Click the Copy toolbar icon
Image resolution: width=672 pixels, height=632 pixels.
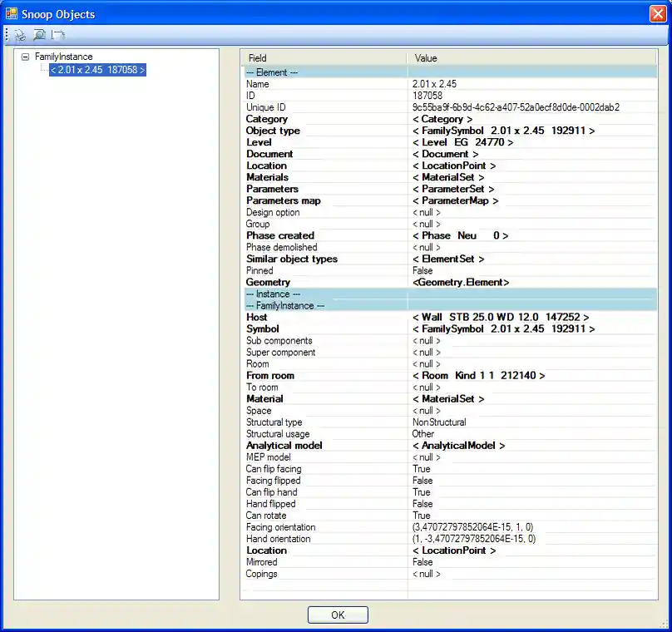pyautogui.click(x=57, y=35)
